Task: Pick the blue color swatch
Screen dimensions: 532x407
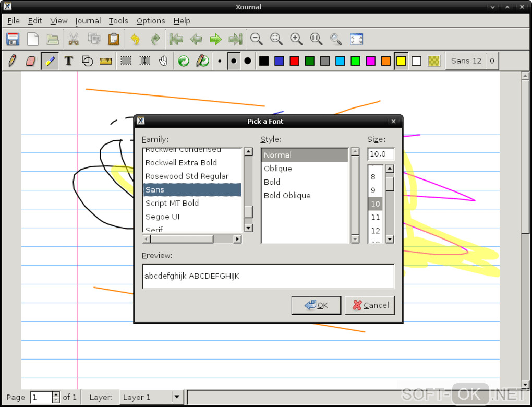Action: [x=279, y=61]
